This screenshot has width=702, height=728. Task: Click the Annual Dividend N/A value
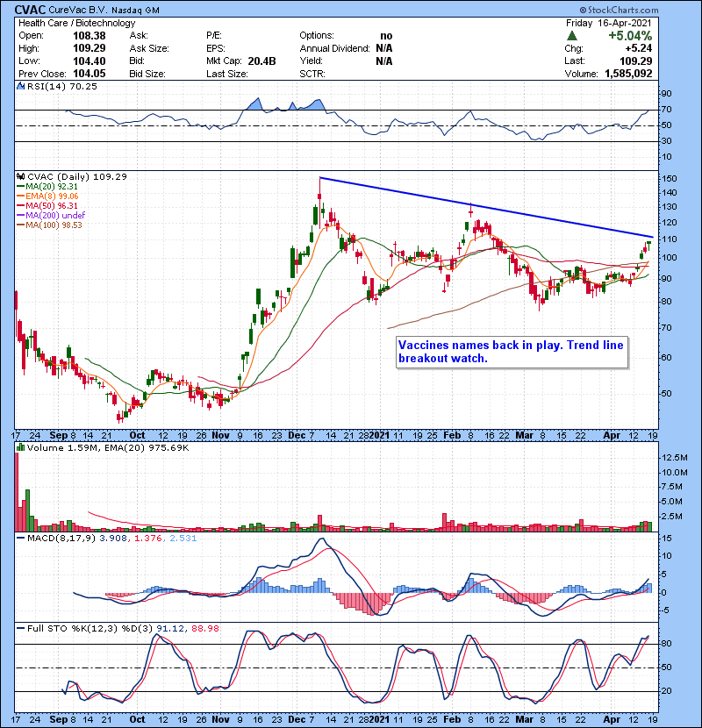pos(384,48)
